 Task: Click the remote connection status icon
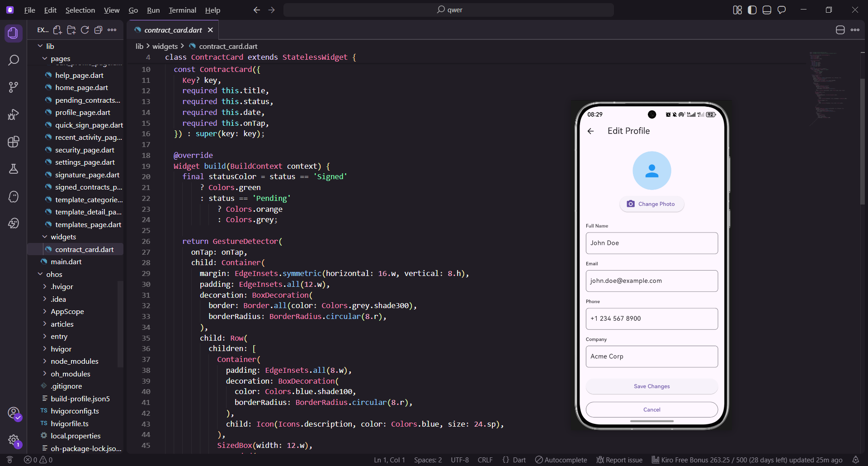click(x=9, y=460)
